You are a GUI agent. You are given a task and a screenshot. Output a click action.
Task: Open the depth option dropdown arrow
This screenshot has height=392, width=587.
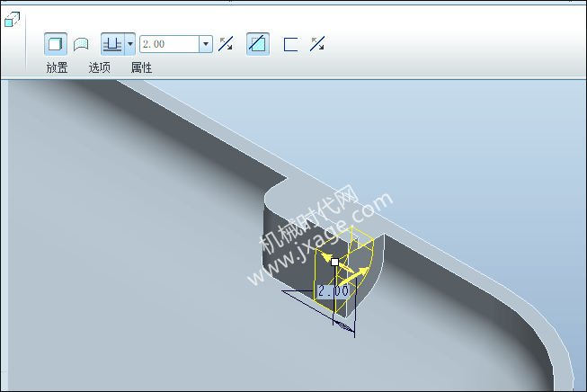130,44
